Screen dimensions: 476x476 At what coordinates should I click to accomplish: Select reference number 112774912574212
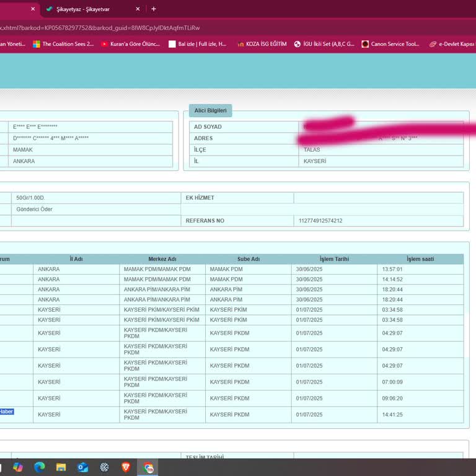[320, 221]
